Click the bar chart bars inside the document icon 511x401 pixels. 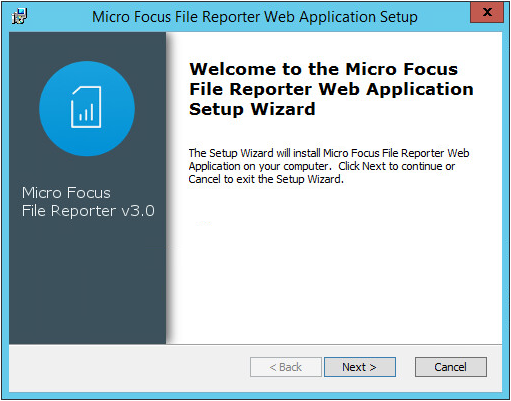[x=86, y=113]
